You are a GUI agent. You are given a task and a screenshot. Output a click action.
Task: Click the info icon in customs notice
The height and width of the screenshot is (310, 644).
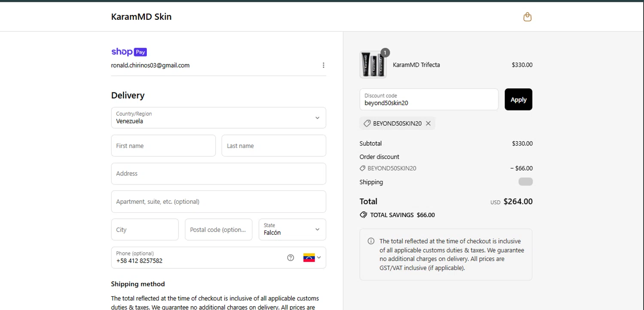371,241
